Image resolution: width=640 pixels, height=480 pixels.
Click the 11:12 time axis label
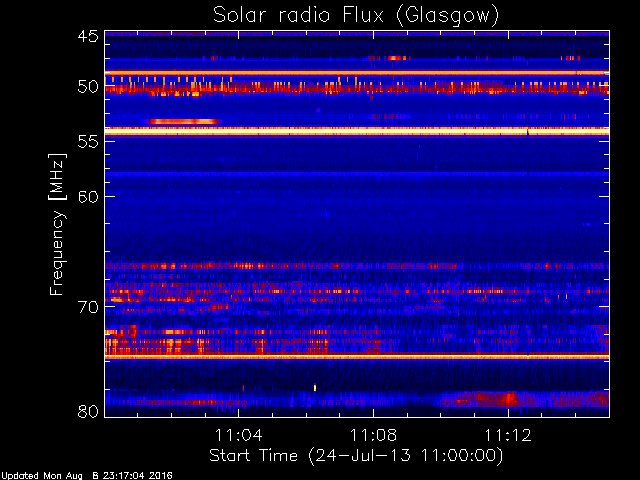(508, 435)
